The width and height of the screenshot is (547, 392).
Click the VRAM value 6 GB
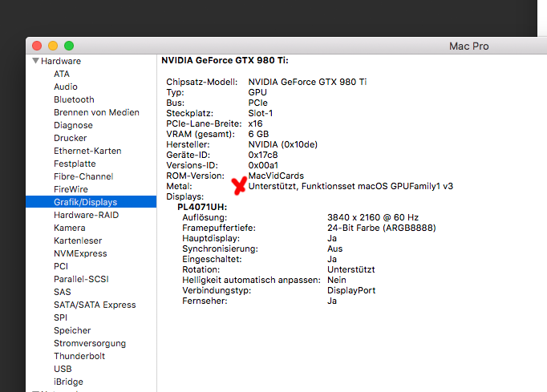coord(258,134)
